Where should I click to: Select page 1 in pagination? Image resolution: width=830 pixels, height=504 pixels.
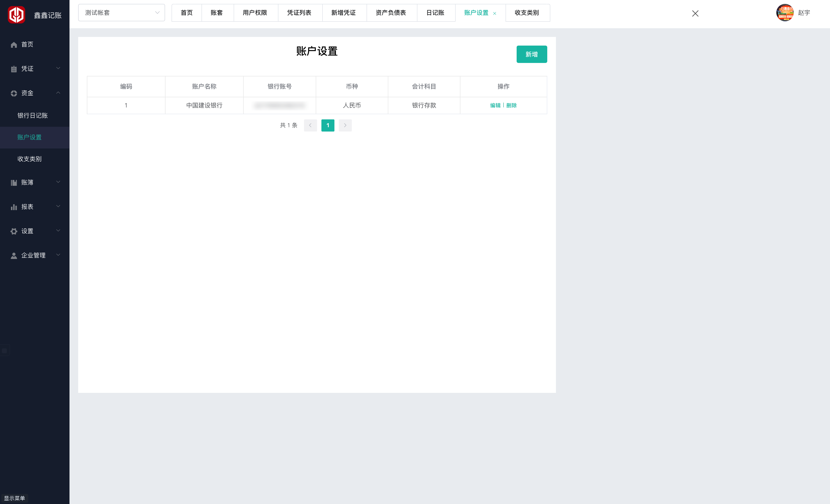[328, 125]
